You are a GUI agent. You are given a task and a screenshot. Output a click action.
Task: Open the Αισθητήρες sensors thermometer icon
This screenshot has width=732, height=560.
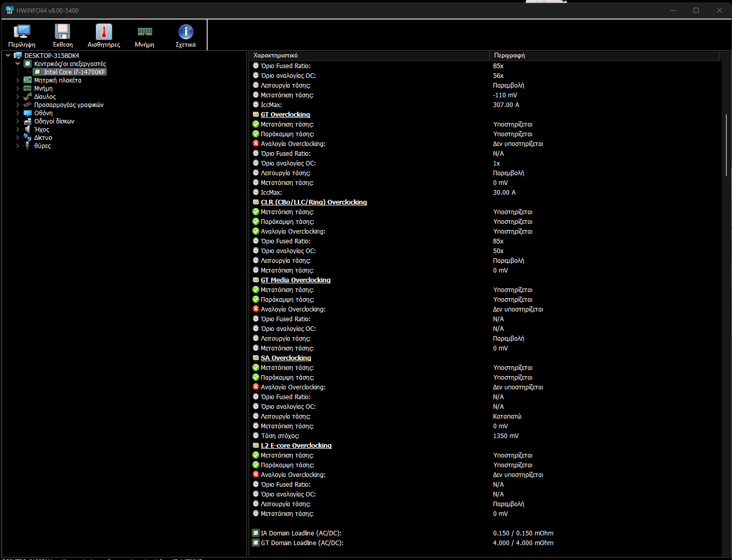(104, 32)
